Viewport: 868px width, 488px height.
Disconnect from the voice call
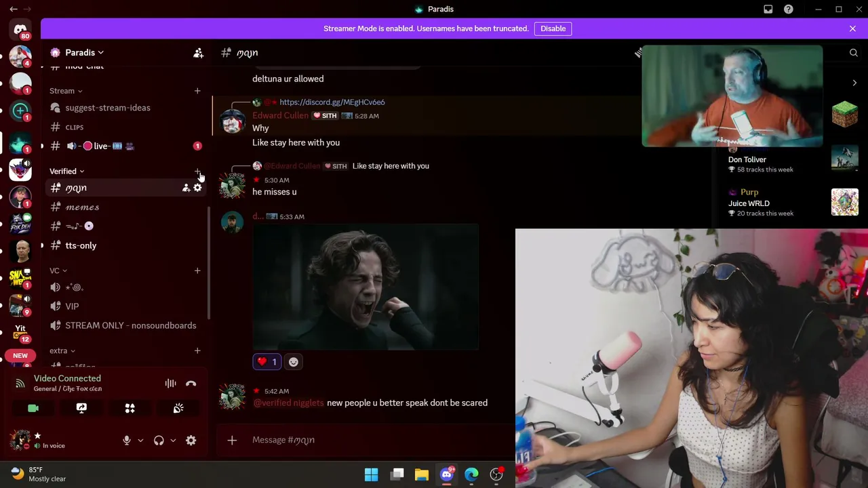(x=191, y=384)
